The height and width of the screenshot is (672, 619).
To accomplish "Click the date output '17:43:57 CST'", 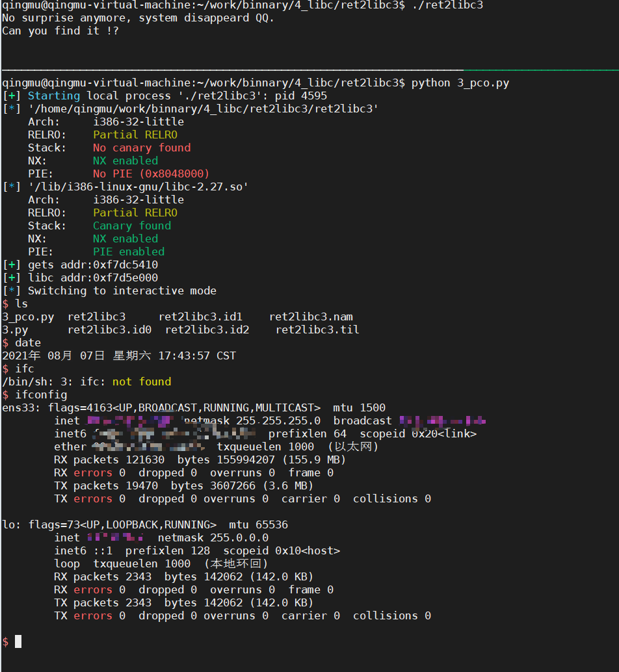I will (197, 355).
